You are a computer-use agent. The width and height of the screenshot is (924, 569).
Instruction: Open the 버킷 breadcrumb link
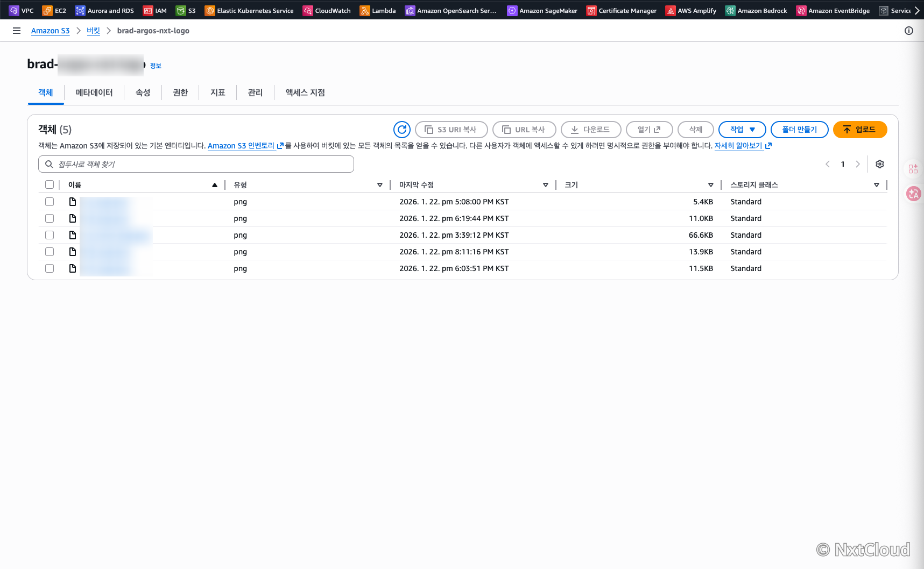coord(93,31)
